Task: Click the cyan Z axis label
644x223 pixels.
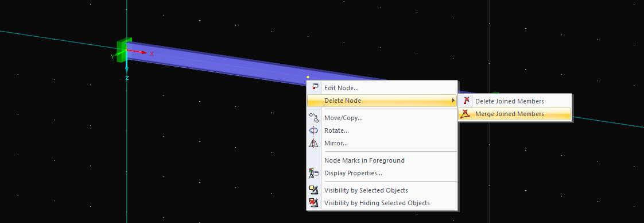Action: (x=127, y=78)
